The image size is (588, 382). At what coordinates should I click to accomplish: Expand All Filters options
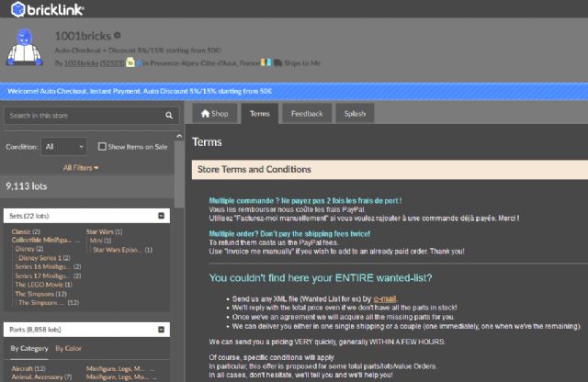pos(81,168)
